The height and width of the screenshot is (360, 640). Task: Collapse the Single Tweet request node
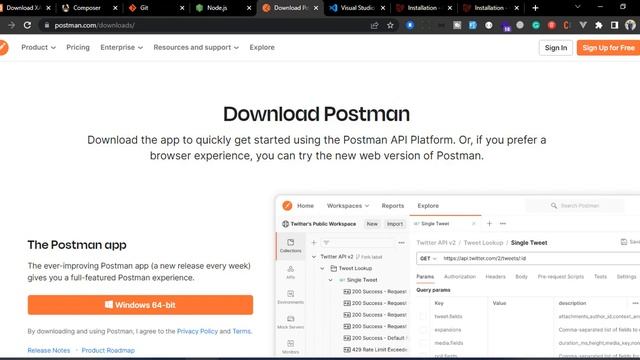tap(330, 280)
